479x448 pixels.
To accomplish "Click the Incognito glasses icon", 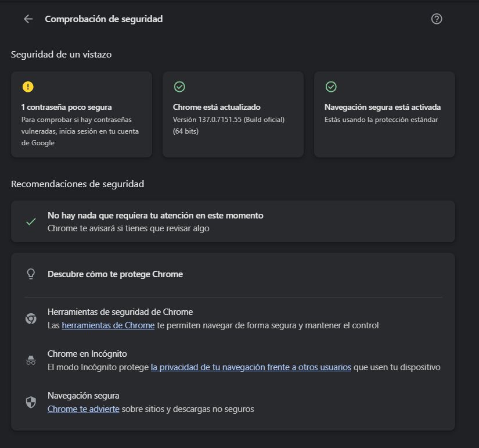I will coord(31,360).
